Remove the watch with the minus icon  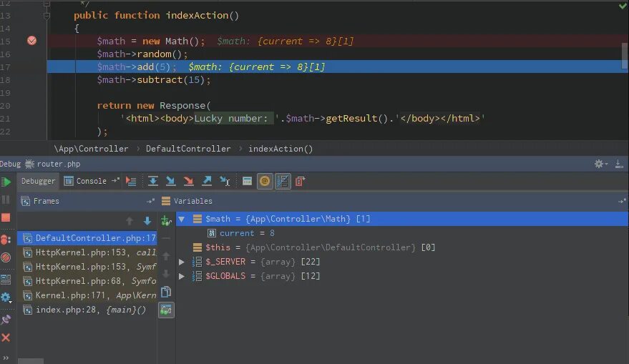(x=166, y=238)
